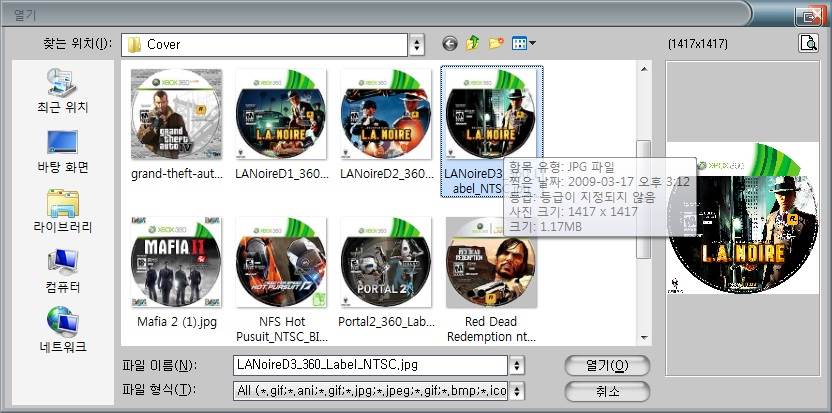Select Portal2_360_Label thumbnail
The width and height of the screenshot is (832, 413).
point(386,262)
